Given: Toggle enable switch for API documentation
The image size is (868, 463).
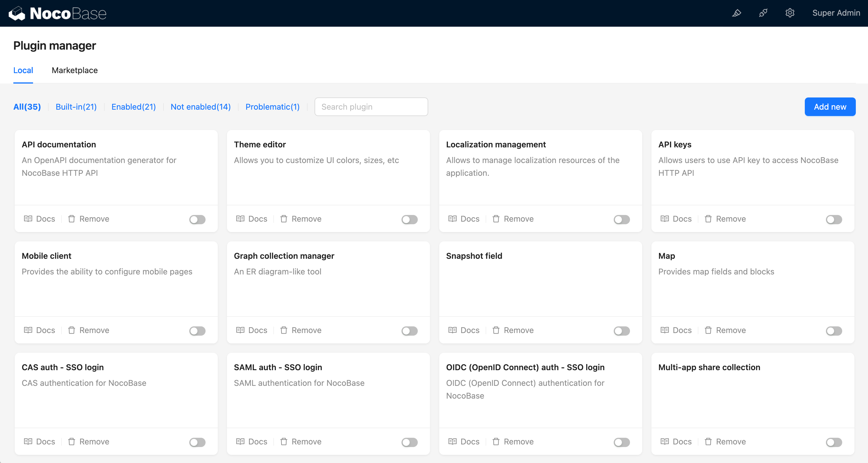Looking at the screenshot, I should pos(198,219).
